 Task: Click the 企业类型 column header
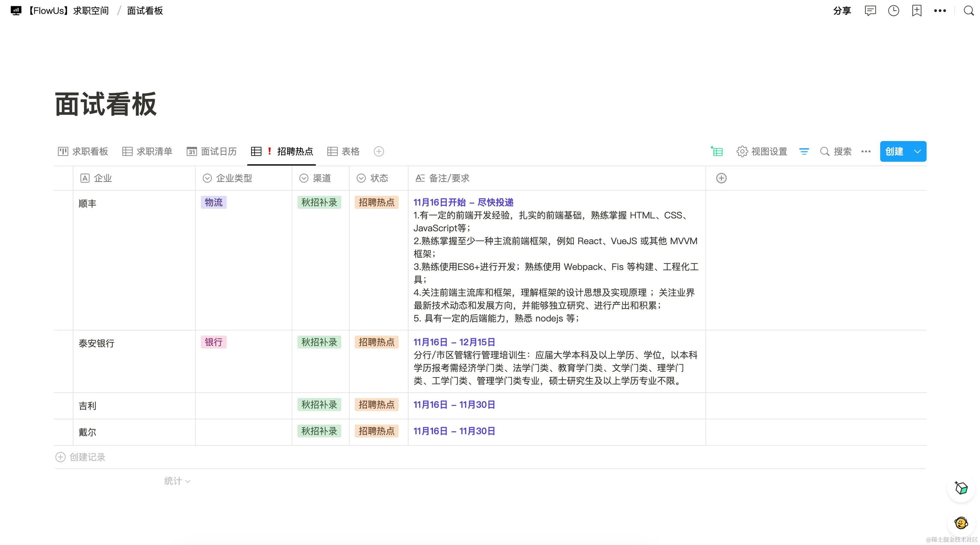point(243,178)
